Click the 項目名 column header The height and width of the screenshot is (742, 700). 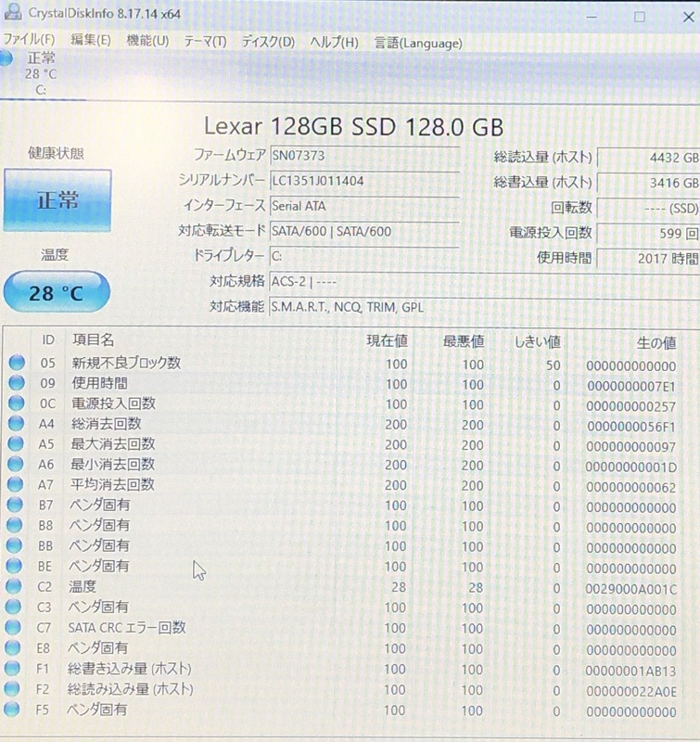point(93,339)
